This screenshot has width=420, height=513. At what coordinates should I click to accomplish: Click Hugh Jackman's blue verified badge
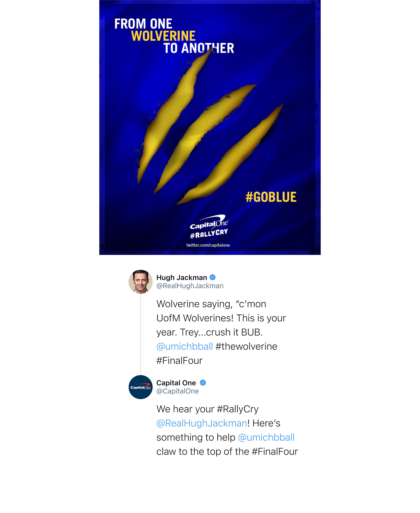212,277
